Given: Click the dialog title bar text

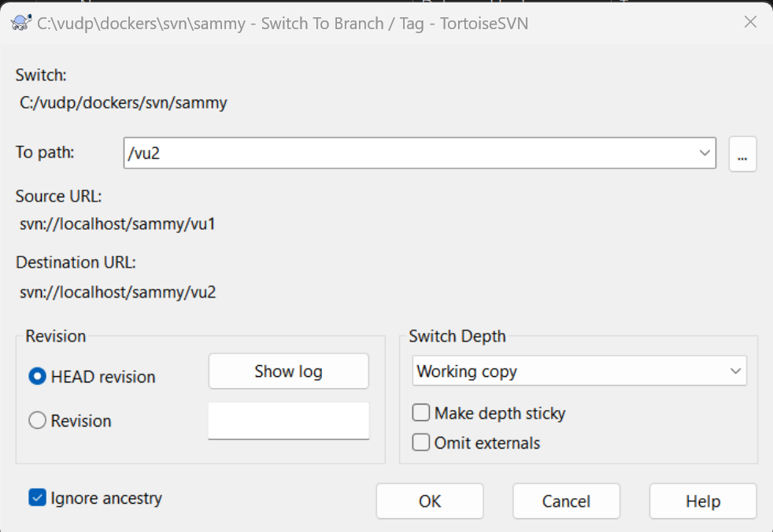Looking at the screenshot, I should point(283,24).
